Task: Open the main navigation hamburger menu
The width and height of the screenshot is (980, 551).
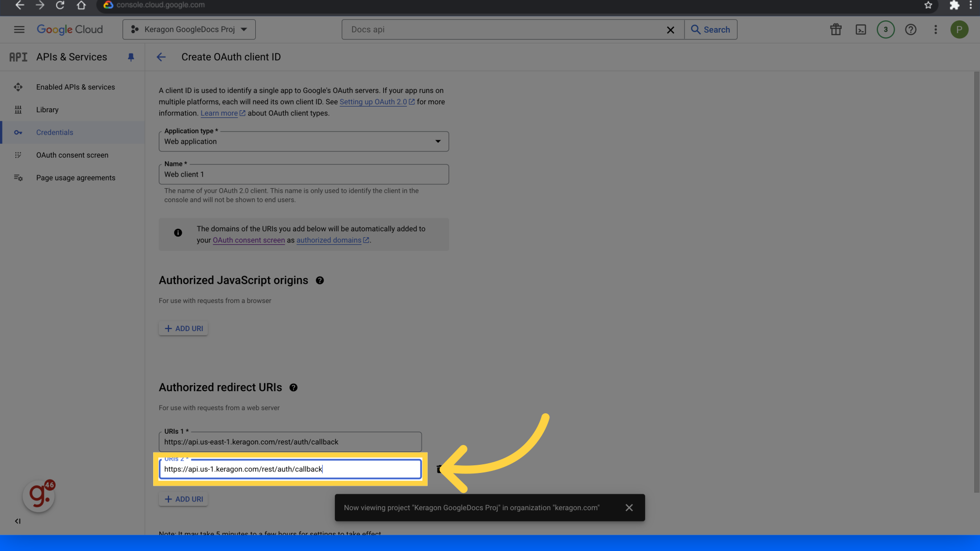Action: click(19, 30)
